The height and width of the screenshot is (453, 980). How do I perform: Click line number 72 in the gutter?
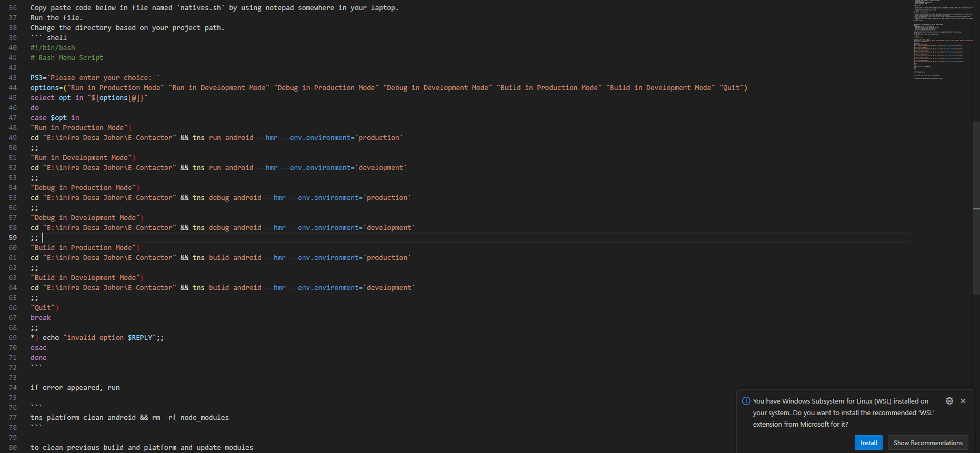[13, 368]
